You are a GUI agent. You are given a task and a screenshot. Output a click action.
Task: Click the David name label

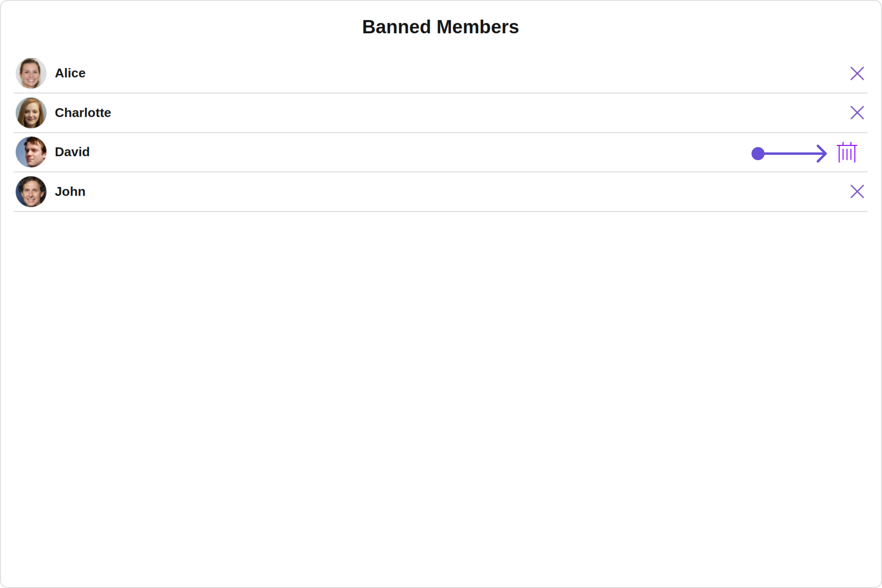[x=72, y=152]
